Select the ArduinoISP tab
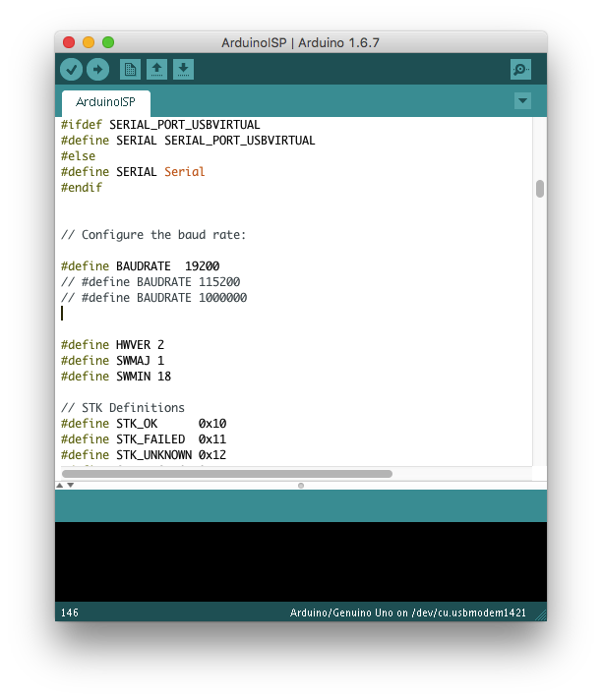Screen dimensions: 602x700 [106, 102]
